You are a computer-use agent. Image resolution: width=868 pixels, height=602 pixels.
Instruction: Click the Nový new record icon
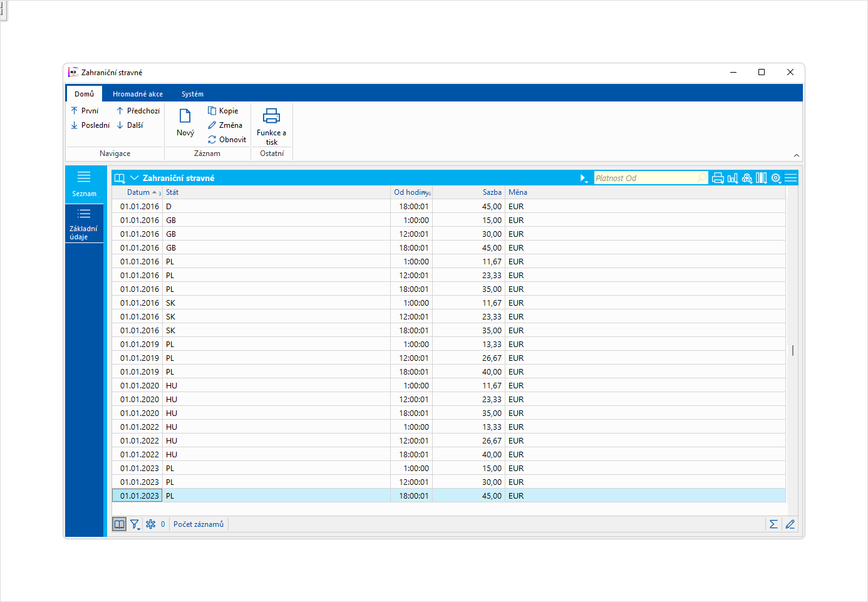click(x=185, y=117)
